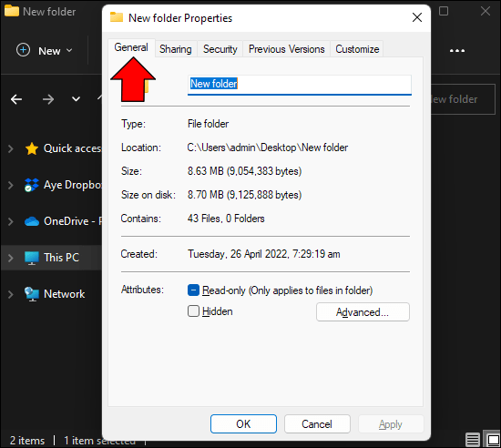Select Quick access star icon

32,148
